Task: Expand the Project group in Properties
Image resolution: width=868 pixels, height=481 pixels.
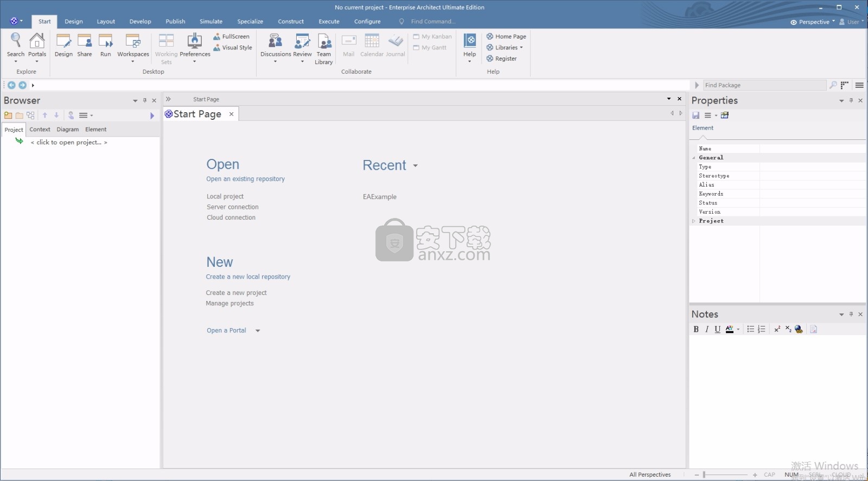Action: tap(694, 221)
